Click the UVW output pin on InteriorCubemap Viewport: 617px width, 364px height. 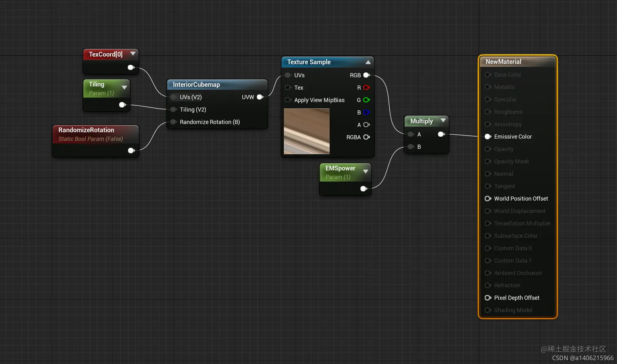click(x=260, y=97)
